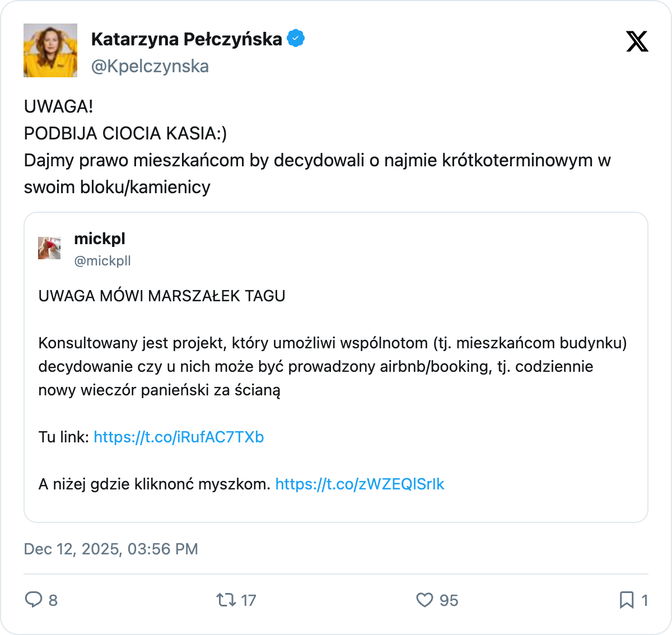Bookmark the post with bookmark icon

tap(626, 600)
